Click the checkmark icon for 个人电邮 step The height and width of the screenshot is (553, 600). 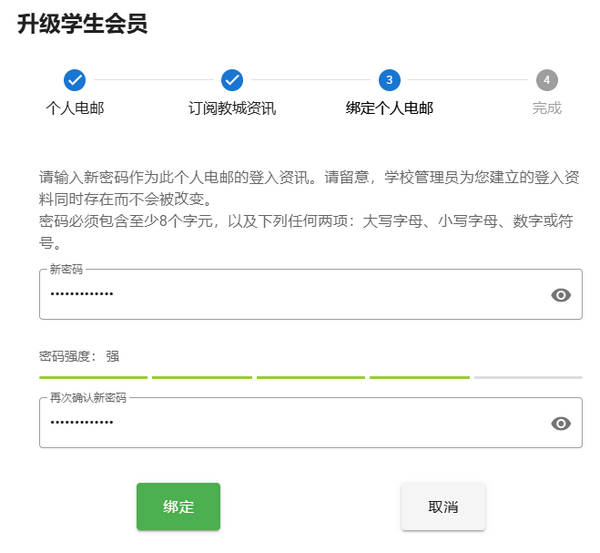tap(75, 80)
